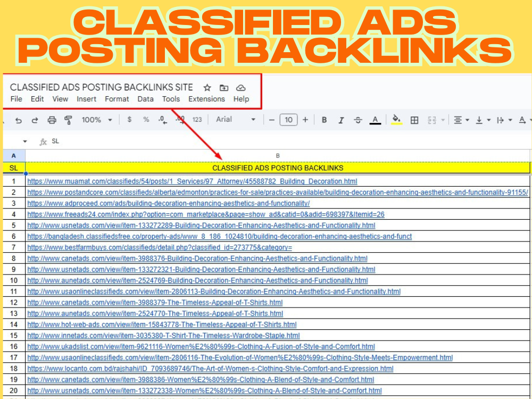Open the horizontal align dropdown
This screenshot has height=399, width=532.
click(x=461, y=120)
